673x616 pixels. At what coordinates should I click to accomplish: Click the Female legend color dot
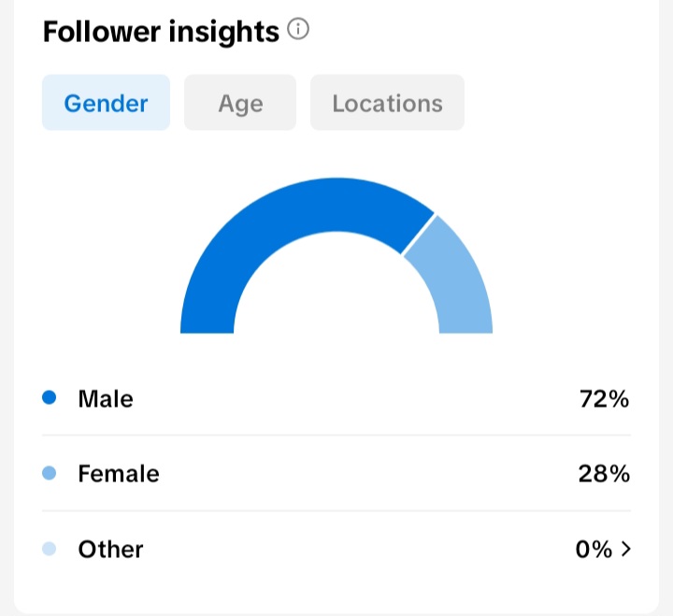[x=49, y=473]
